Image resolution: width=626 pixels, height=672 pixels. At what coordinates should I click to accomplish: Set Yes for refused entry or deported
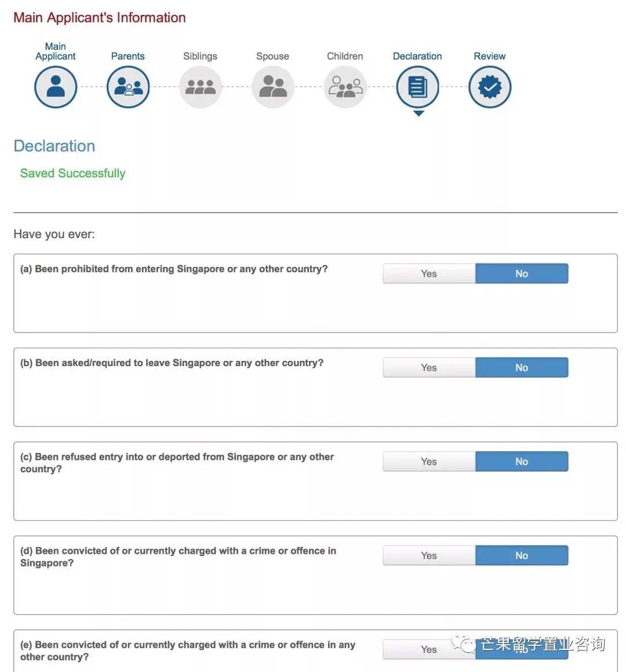[x=429, y=461]
